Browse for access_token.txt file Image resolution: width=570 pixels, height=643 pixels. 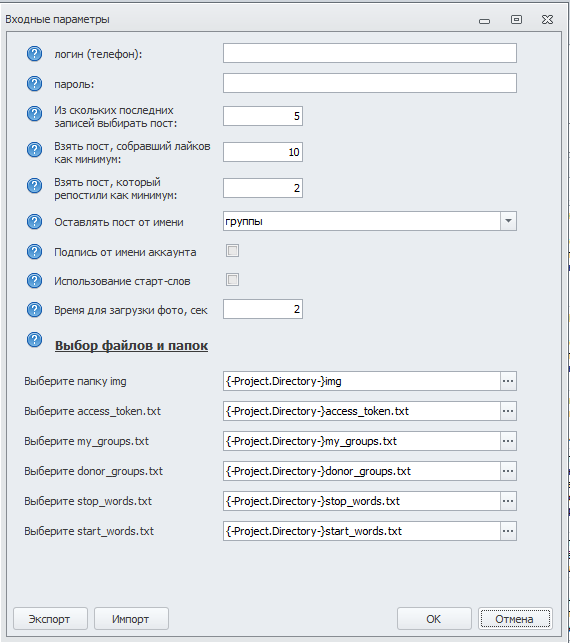508,411
